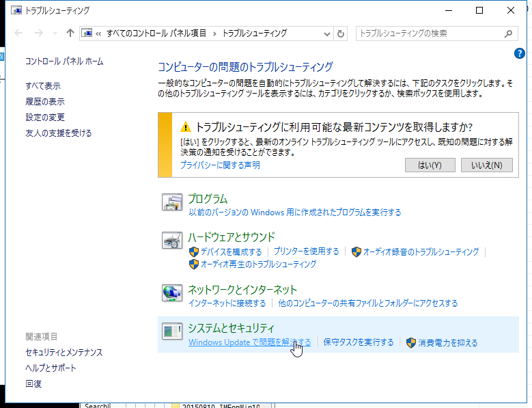
Task: Open the プログラム category heading
Action: 208,199
